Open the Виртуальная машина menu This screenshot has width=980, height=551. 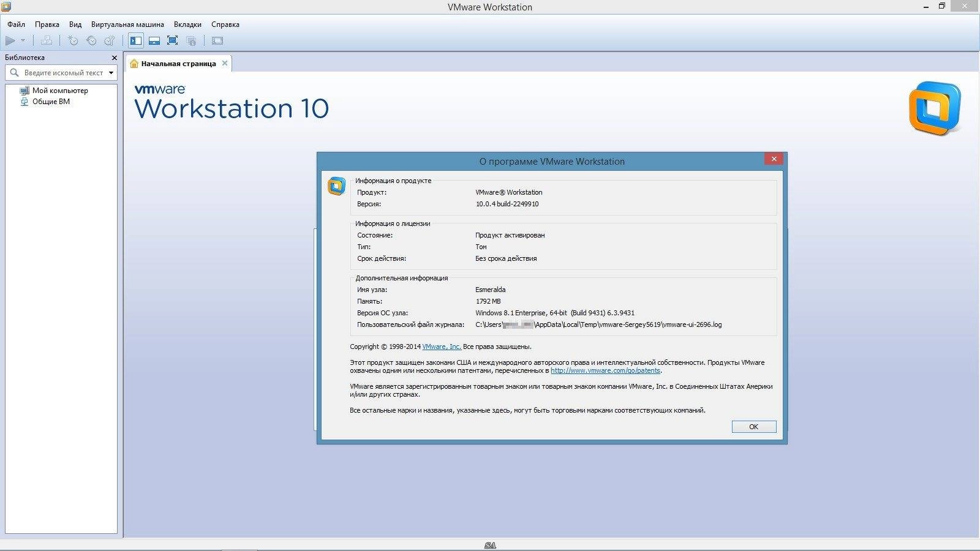tap(127, 24)
